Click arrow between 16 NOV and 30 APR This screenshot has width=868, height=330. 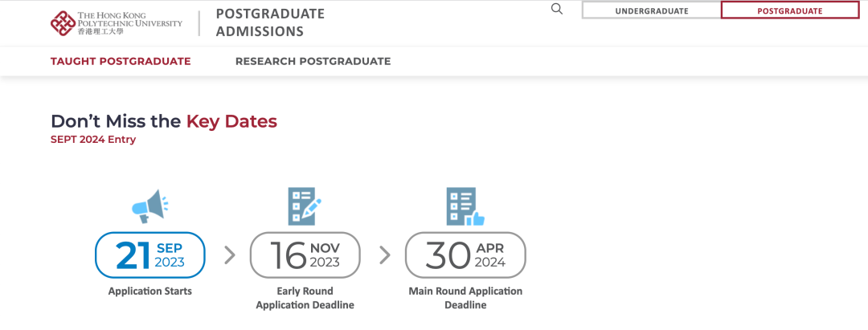click(385, 255)
